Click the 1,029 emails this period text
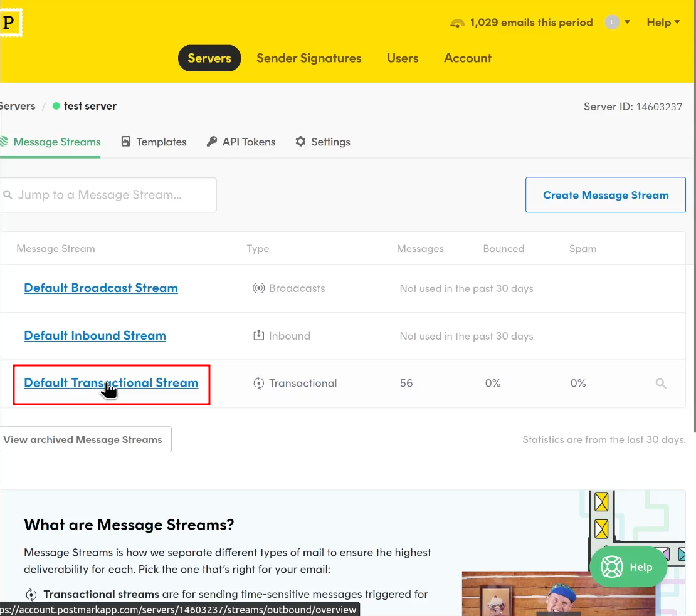The image size is (696, 616). point(531,23)
